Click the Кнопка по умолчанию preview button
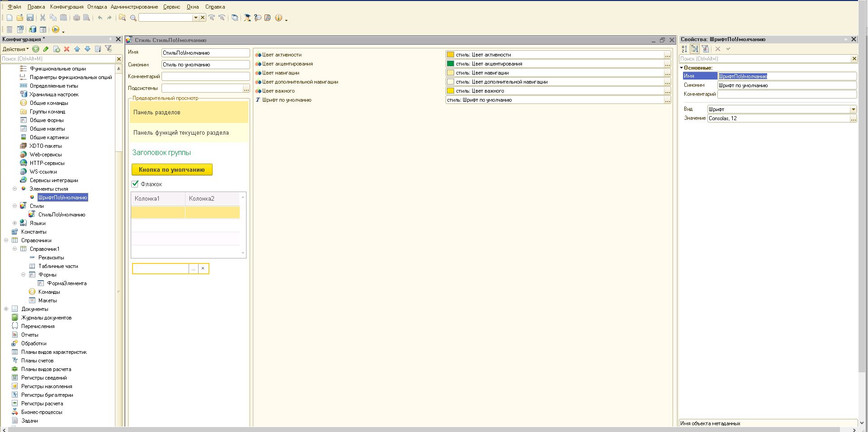The image size is (868, 432). (x=172, y=169)
